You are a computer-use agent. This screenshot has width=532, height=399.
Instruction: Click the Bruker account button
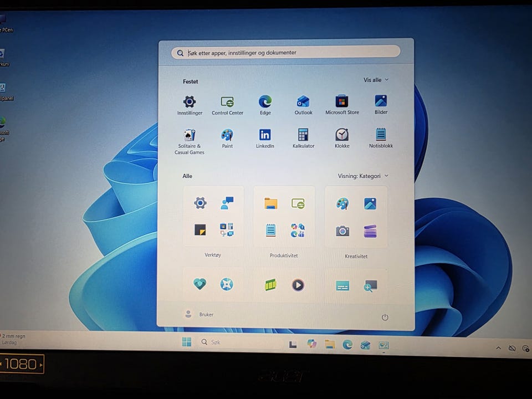point(198,314)
